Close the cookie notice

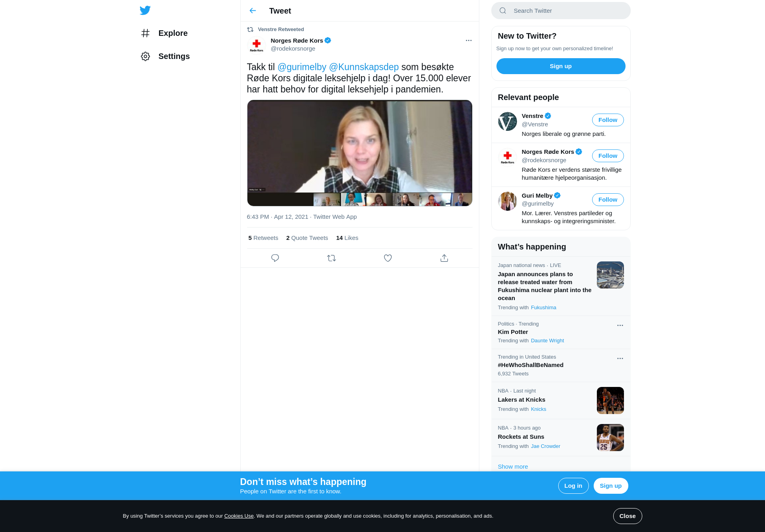point(627,516)
